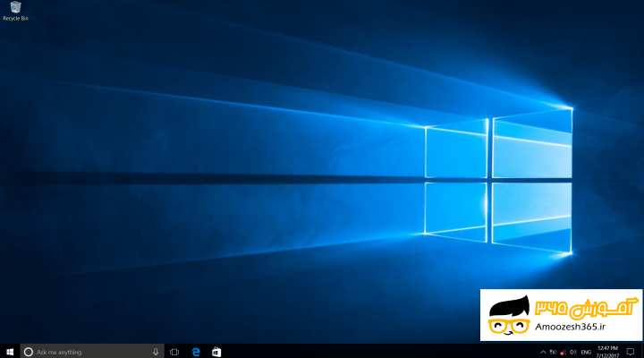
Task: Click the 'Ask me anything' search box
Action: [x=92, y=352]
